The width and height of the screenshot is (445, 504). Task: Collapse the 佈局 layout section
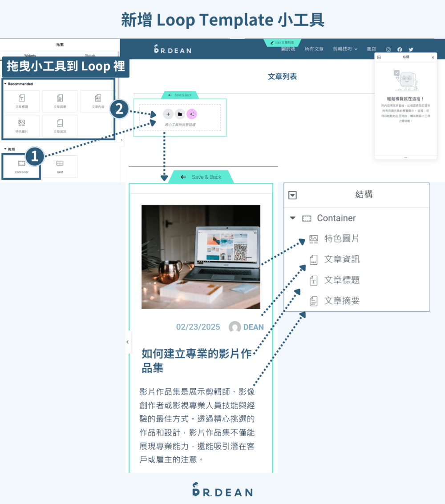click(5, 149)
